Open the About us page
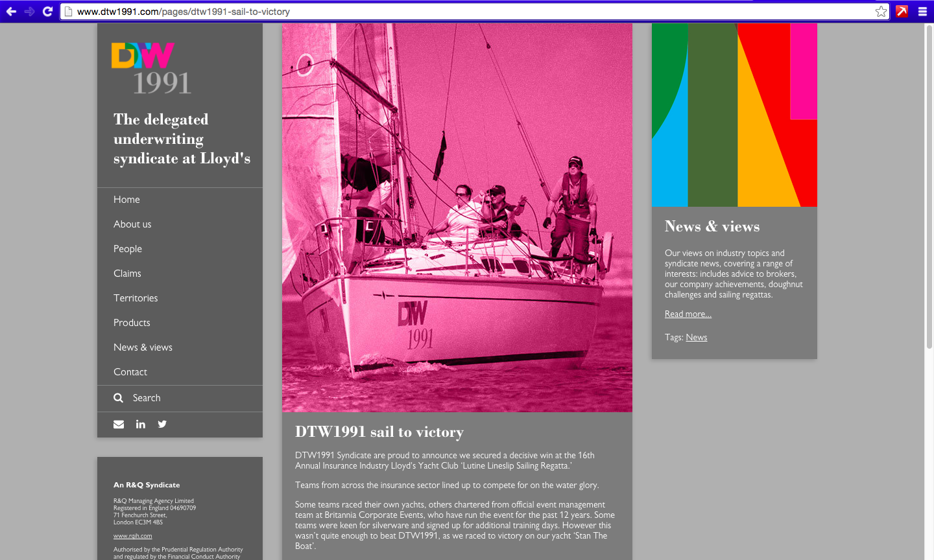934x560 pixels. pos(132,224)
